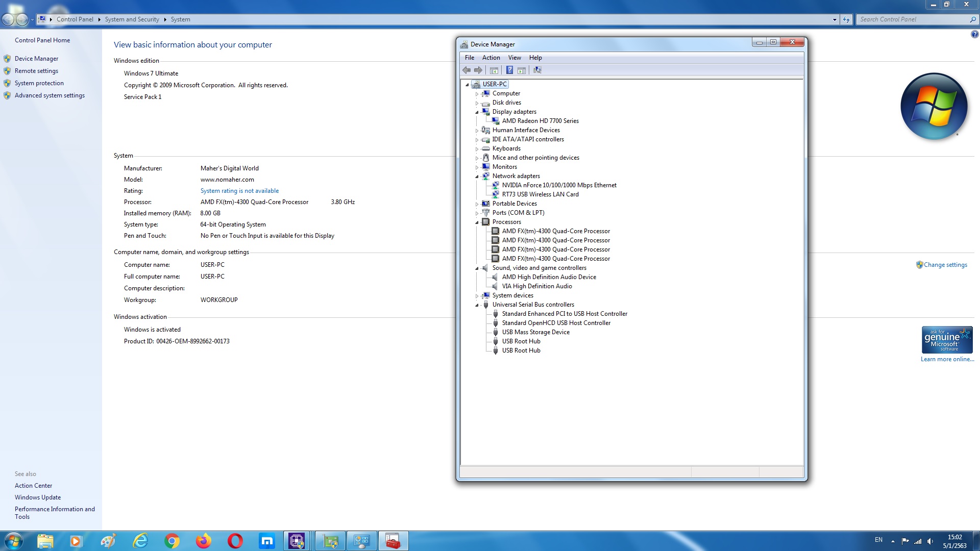
Task: Open the View menu in Device Manager
Action: coord(514,58)
